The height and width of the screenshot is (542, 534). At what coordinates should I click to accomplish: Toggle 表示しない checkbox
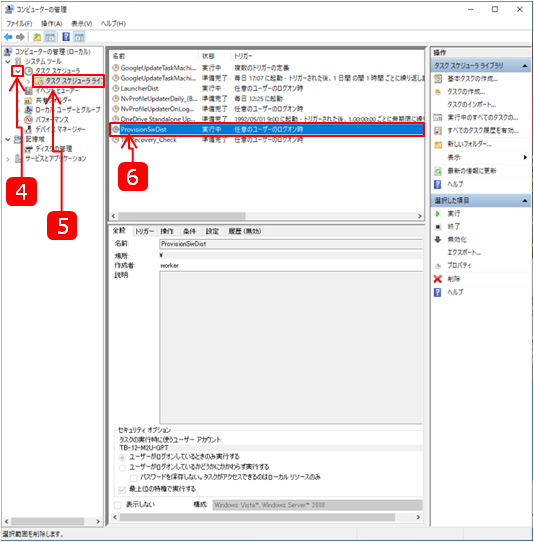point(118,505)
